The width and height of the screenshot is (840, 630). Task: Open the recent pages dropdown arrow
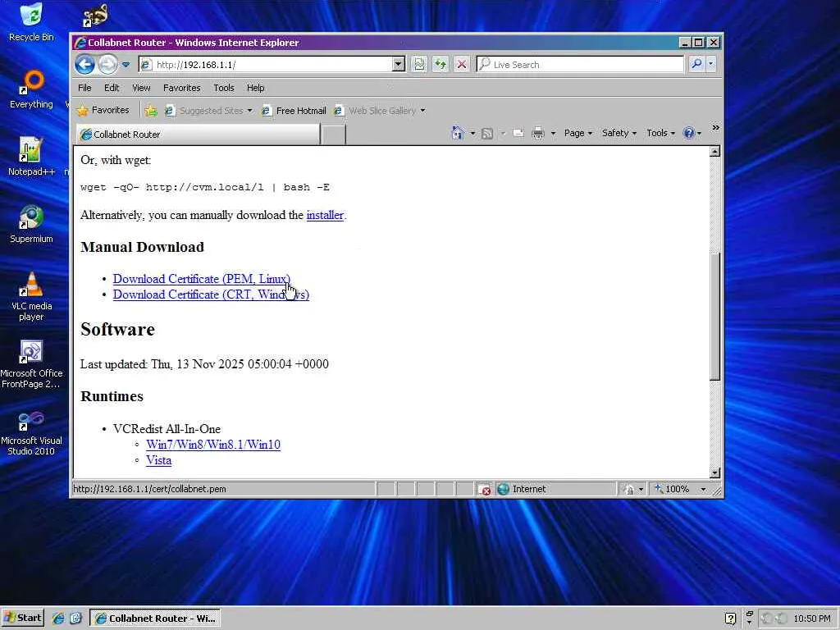click(126, 64)
